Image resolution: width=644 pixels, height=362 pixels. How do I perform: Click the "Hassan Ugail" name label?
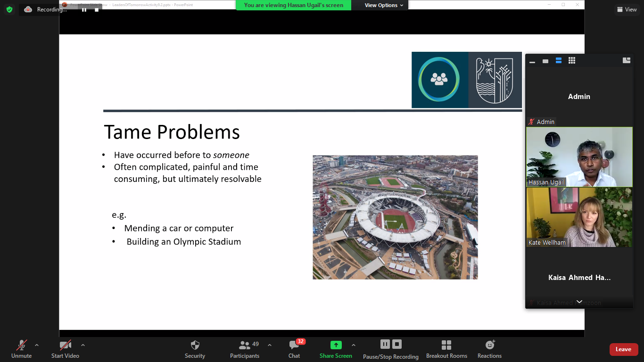(x=546, y=182)
